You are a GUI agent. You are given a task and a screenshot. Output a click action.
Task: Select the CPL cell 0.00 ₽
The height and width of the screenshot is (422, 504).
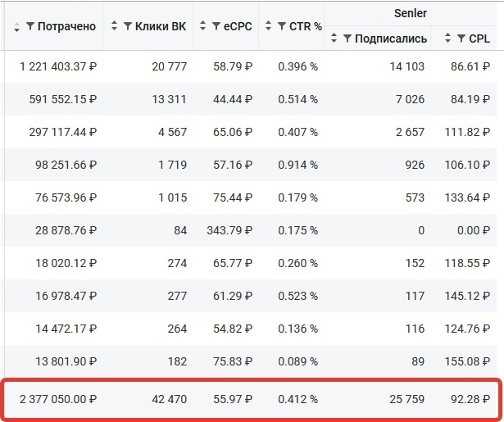[x=474, y=230]
